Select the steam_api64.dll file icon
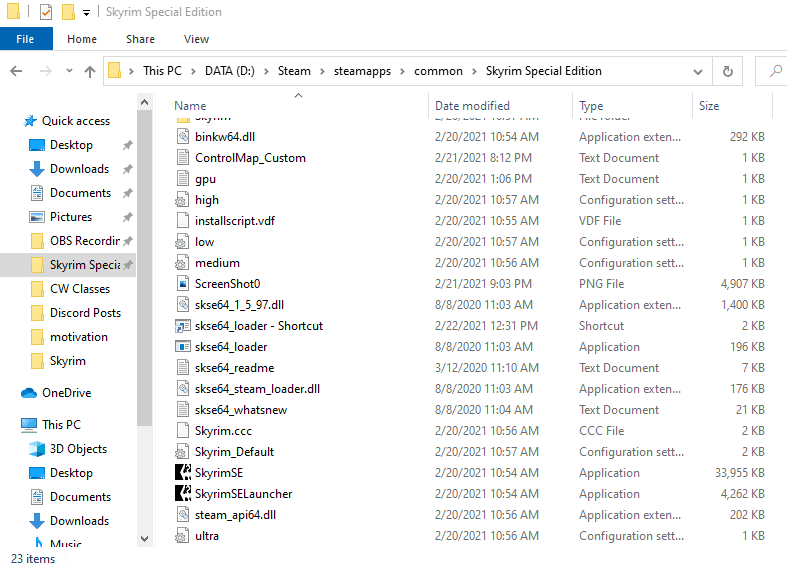This screenshot has width=787, height=568. pos(183,515)
